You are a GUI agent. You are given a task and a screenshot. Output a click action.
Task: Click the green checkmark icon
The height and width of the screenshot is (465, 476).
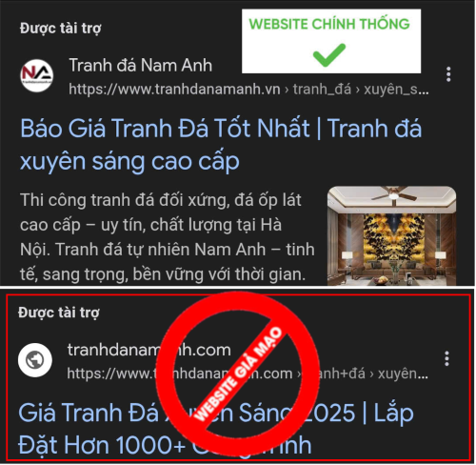click(329, 55)
